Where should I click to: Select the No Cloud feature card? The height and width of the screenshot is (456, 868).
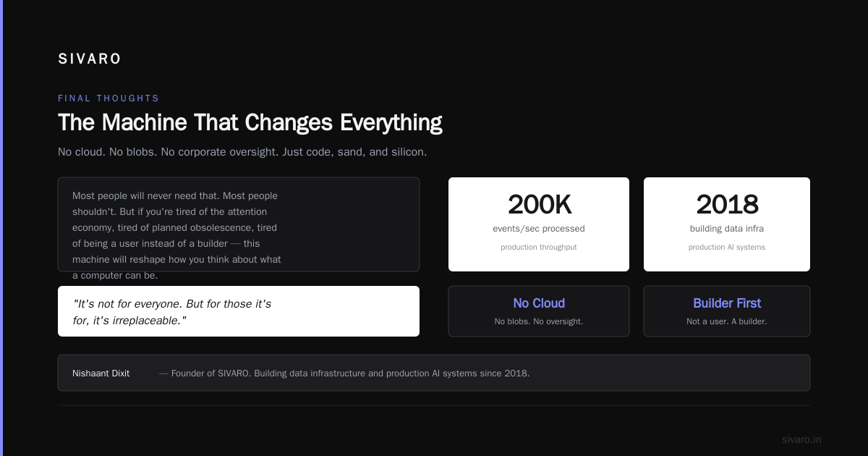[539, 311]
